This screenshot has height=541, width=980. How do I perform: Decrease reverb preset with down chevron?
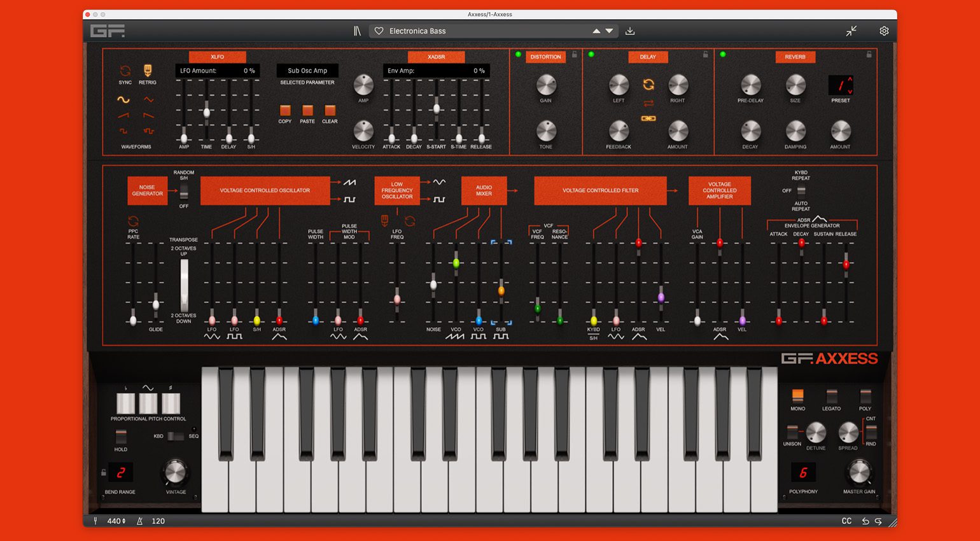(x=850, y=91)
